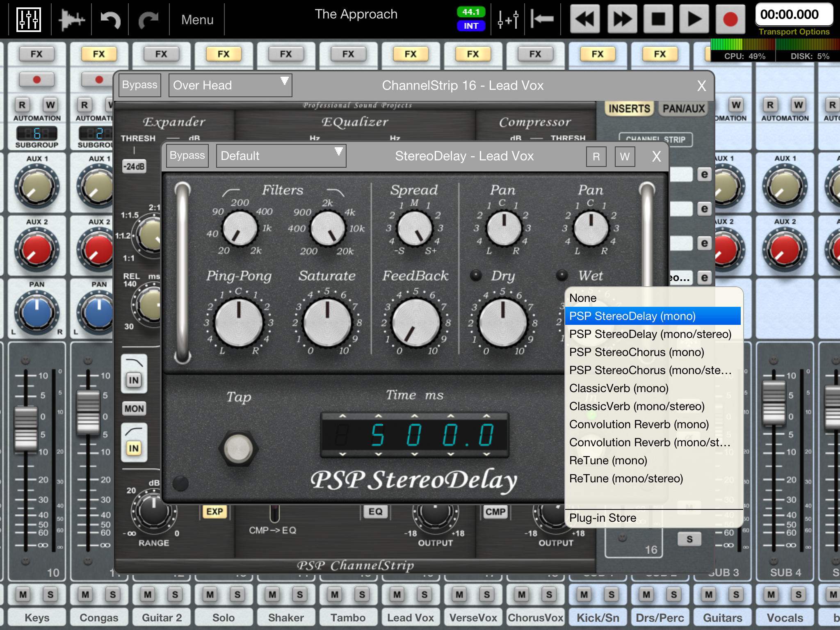Mute the Keys channel
840x630 pixels.
tap(23, 594)
